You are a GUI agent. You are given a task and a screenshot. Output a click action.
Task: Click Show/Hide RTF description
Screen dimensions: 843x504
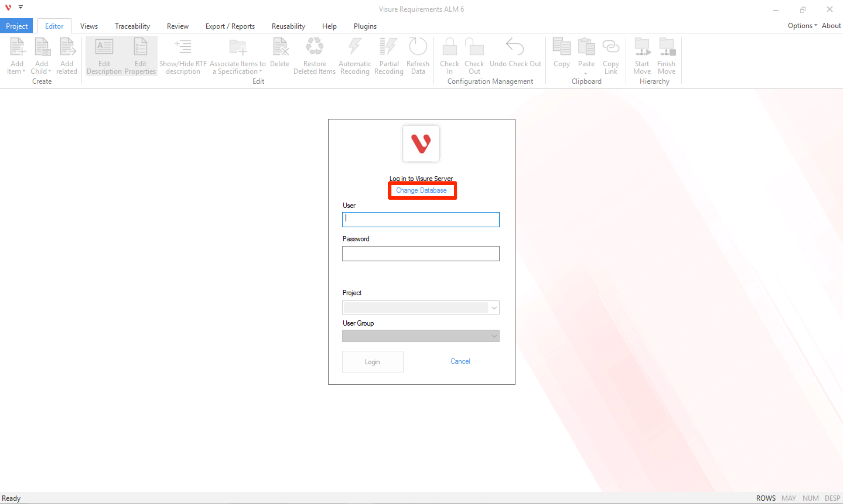[x=183, y=56]
